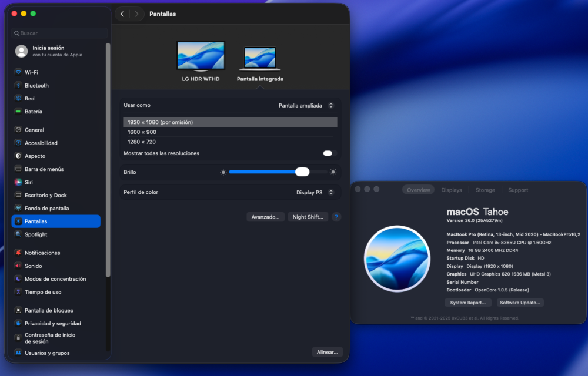Open Notificaciones bell icon
588x376 pixels.
(x=18, y=253)
